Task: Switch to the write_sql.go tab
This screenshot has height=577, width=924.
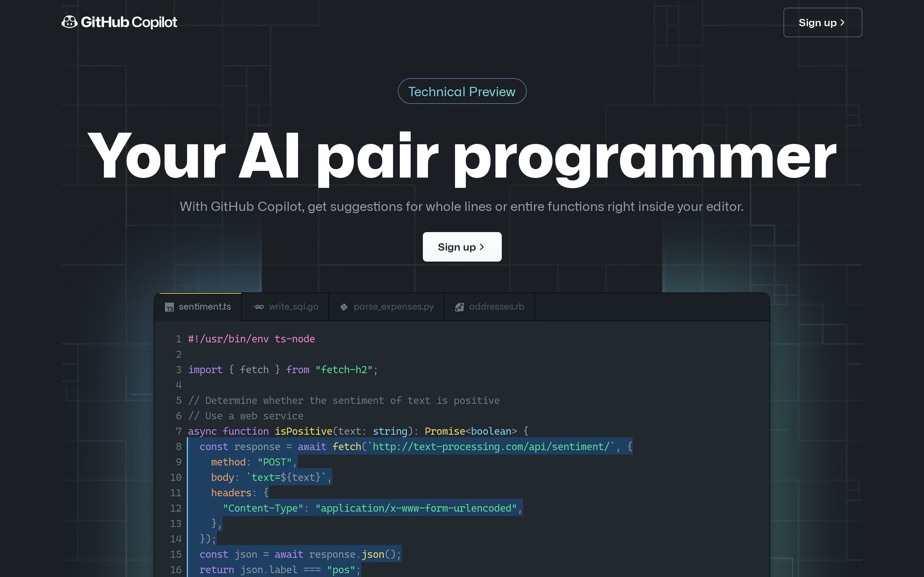Action: pos(293,307)
